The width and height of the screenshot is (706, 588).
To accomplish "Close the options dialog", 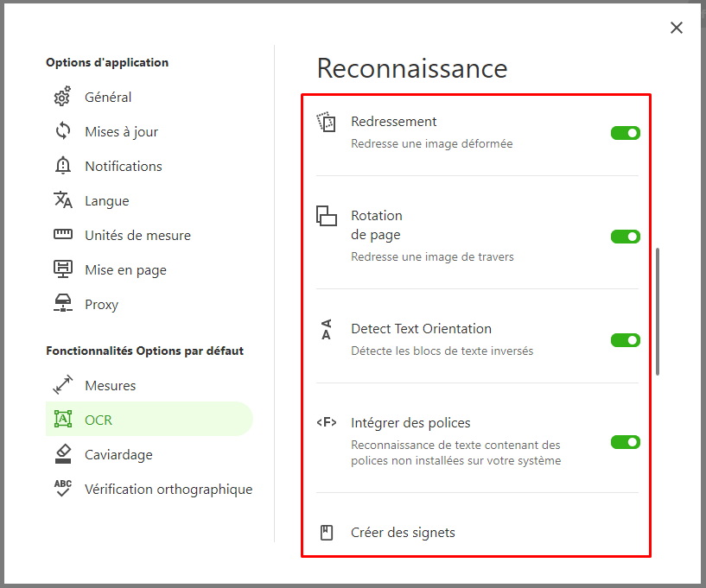I will [677, 28].
